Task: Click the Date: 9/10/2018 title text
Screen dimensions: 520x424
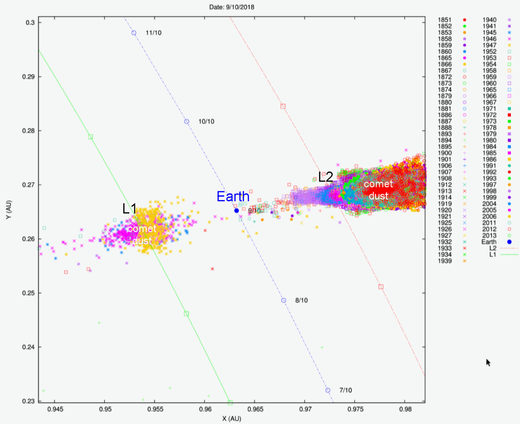Action: 232,7
